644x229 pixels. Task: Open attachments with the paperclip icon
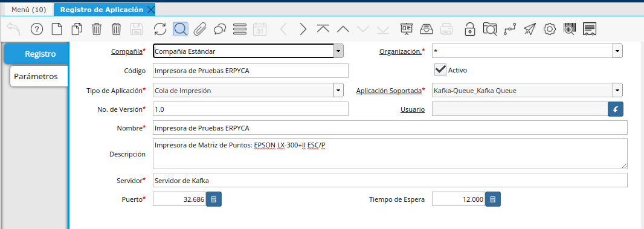point(200,29)
